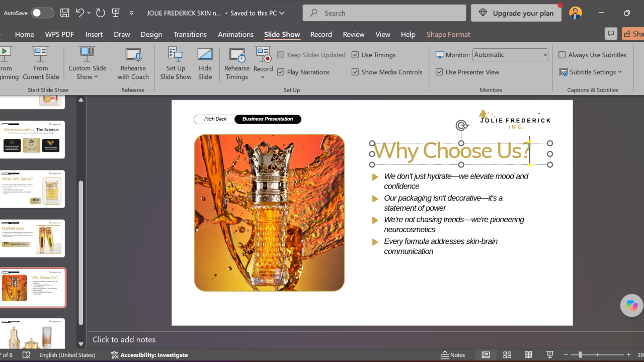Toggle the AutoSave switch
The image size is (644, 362).
[x=43, y=13]
